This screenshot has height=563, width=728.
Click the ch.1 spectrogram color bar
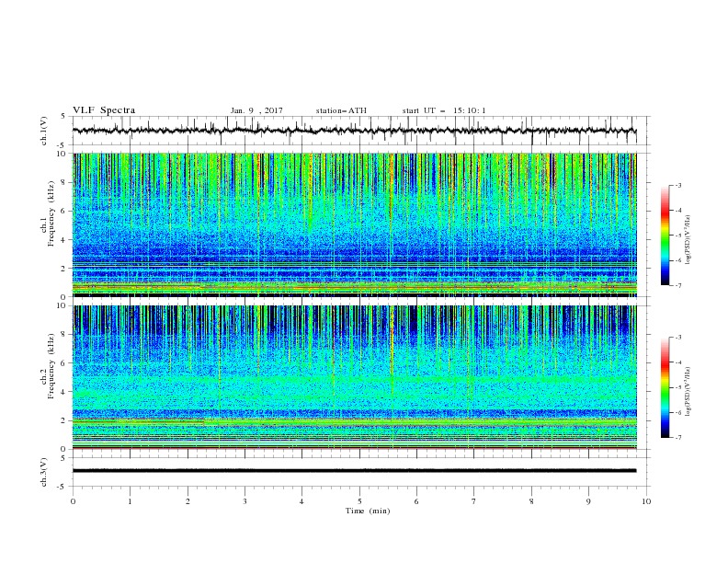(x=665, y=236)
